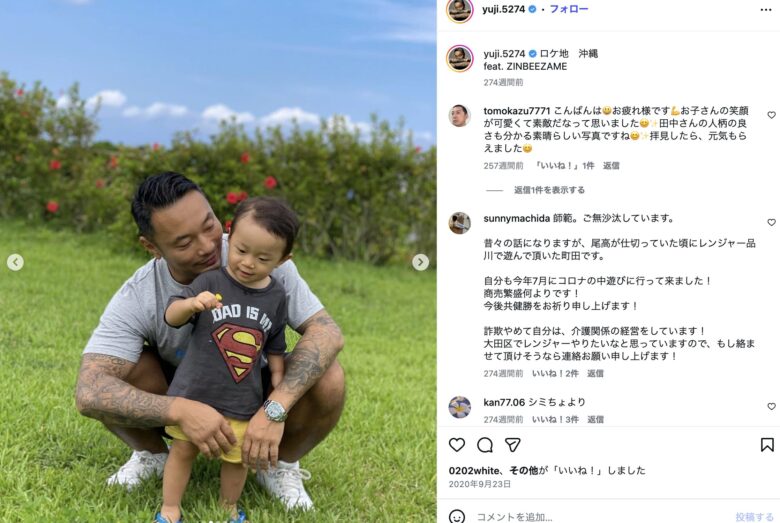Like the post with the heart icon
Viewport: 780px width, 523px height.
(457, 444)
